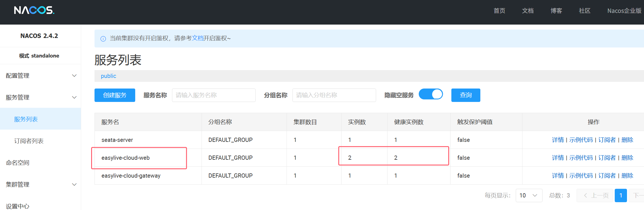Click 删除 for seata-server
The height and width of the screenshot is (210, 644).
click(627, 140)
